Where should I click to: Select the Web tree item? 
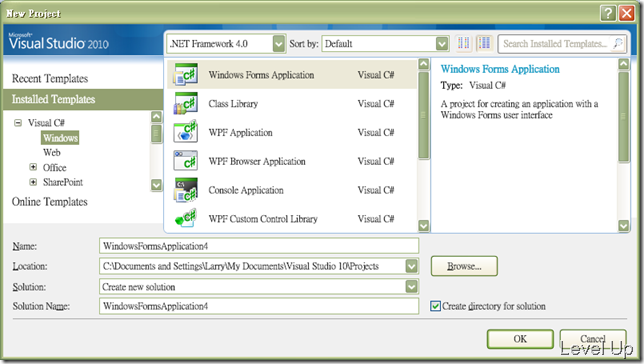[52, 152]
